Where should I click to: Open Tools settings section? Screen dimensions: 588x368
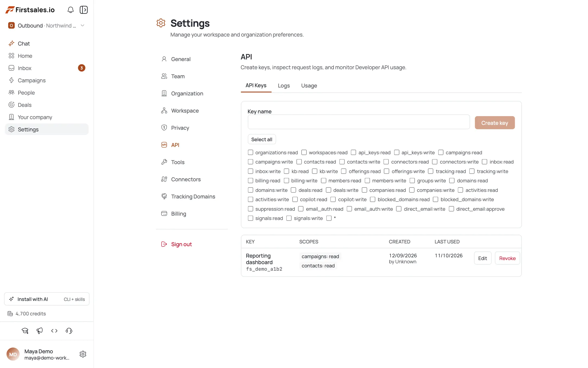coord(192,162)
